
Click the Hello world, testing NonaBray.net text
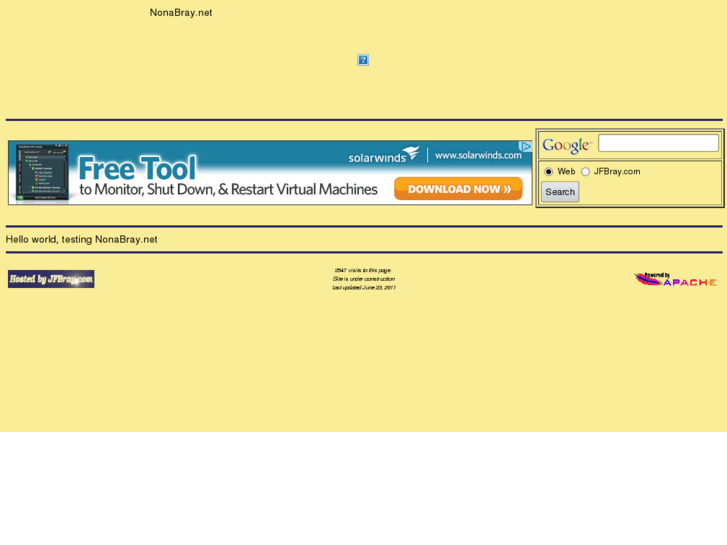(82, 239)
